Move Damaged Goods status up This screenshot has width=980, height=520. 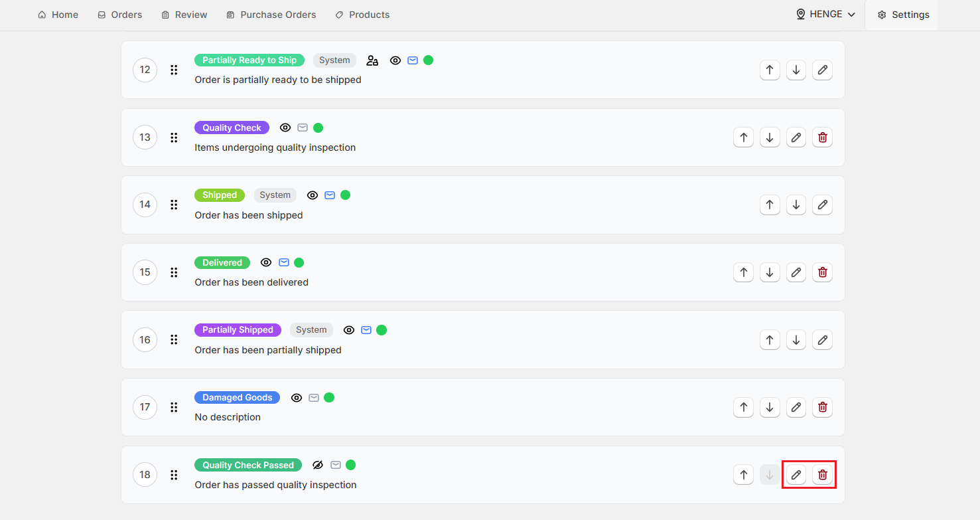point(744,407)
